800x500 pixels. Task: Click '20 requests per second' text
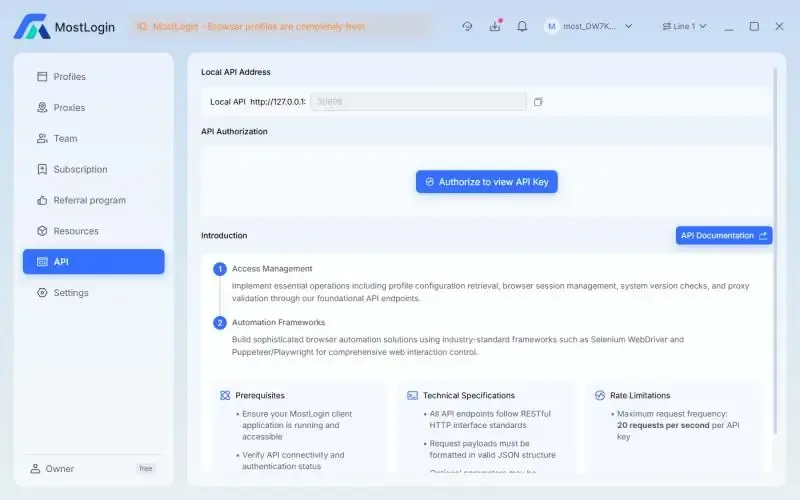coord(663,425)
